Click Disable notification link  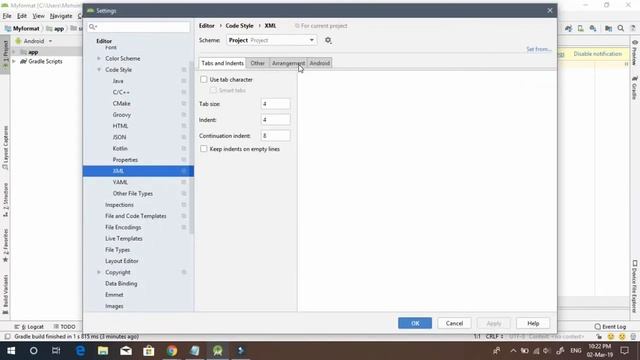[598, 53]
